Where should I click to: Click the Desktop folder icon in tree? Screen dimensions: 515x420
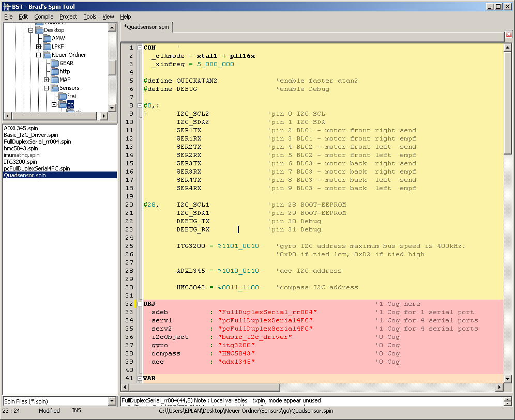(39, 30)
